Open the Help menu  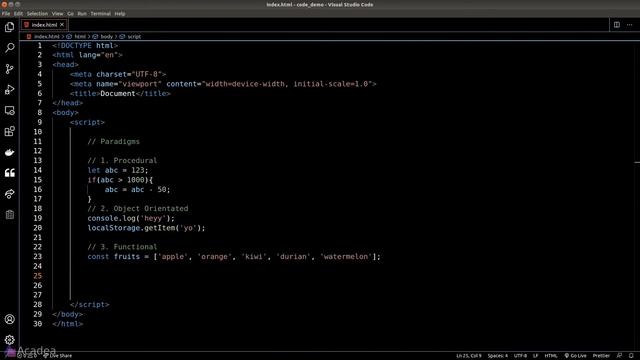(120, 13)
